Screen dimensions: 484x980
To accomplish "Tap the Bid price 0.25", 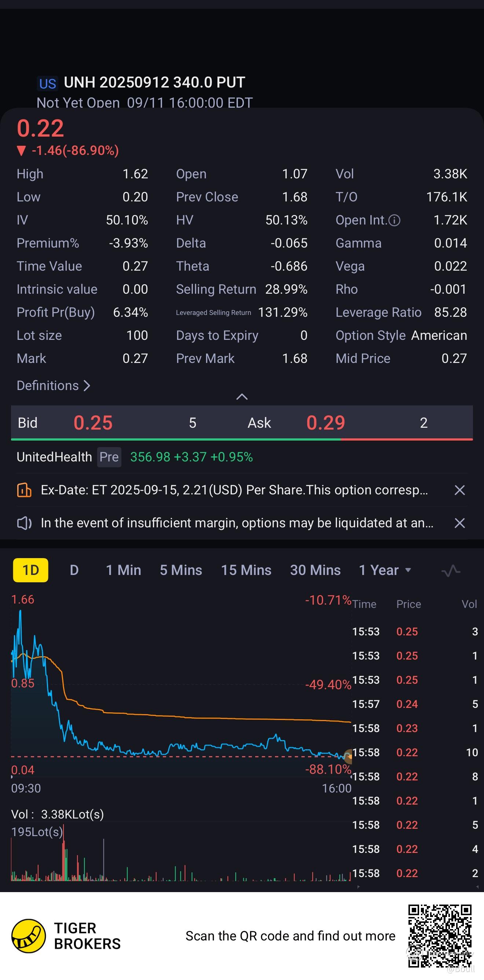I will coord(93,423).
